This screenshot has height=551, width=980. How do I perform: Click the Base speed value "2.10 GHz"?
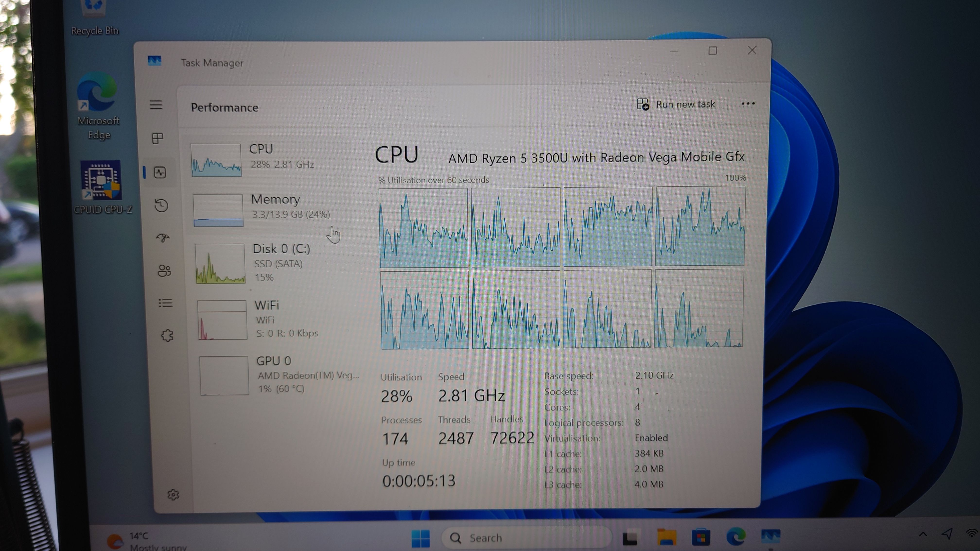(654, 375)
